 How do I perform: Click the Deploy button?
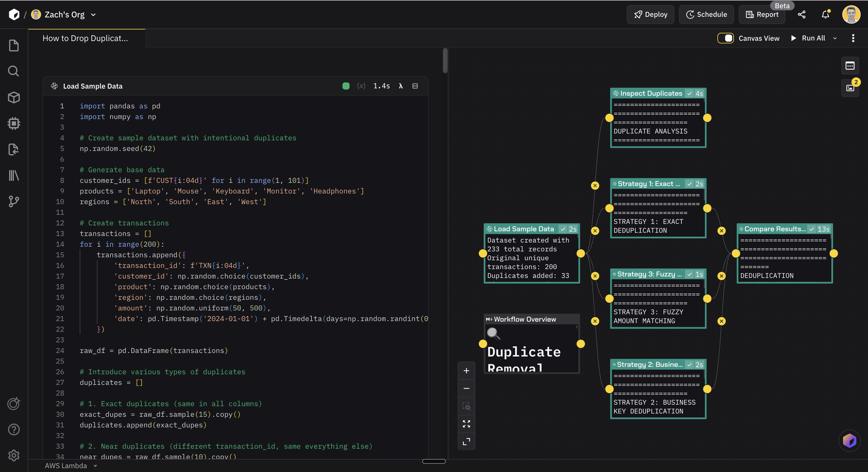pos(650,14)
